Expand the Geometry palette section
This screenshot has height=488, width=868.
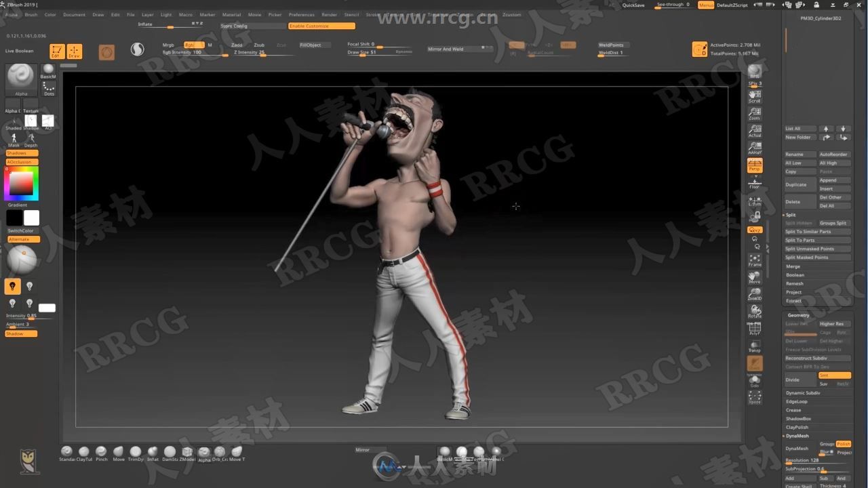point(798,315)
